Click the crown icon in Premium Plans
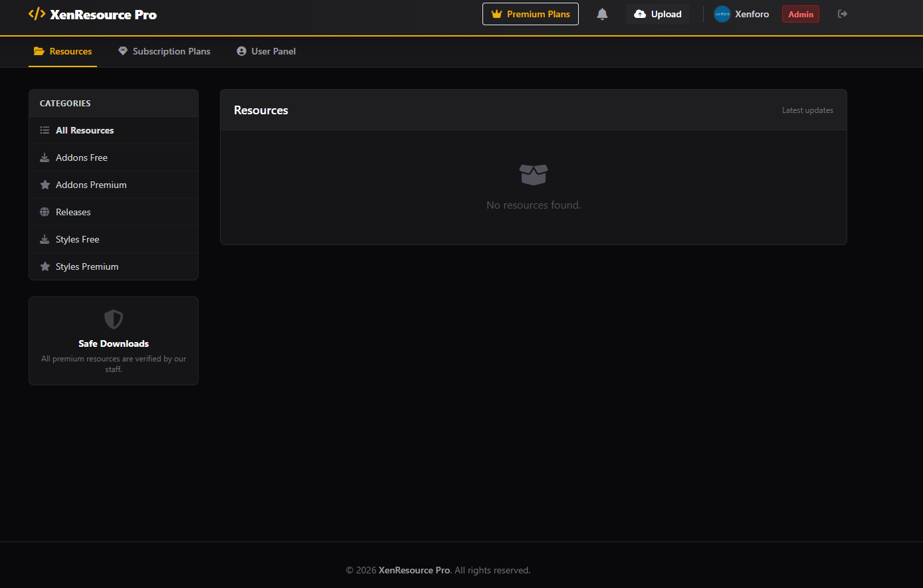 coord(496,14)
